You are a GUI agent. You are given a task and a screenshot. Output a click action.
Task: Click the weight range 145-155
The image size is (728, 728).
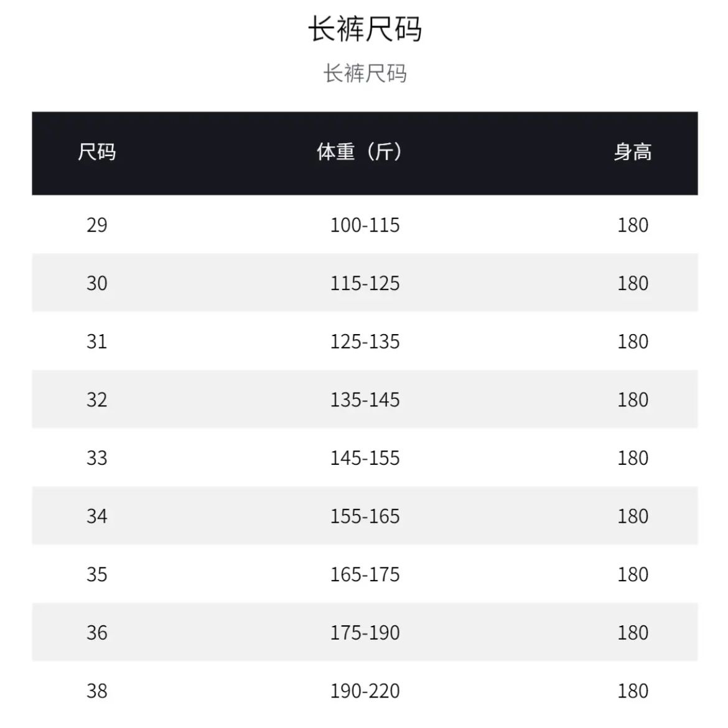pos(365,458)
